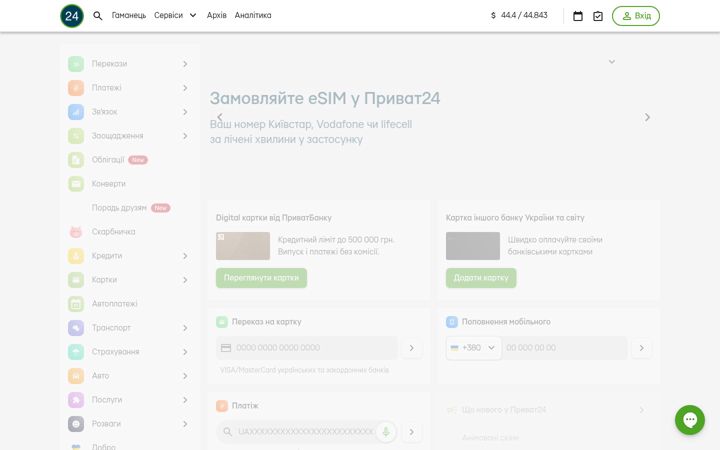
Task: Open the Аналітика menu item
Action: tap(253, 15)
